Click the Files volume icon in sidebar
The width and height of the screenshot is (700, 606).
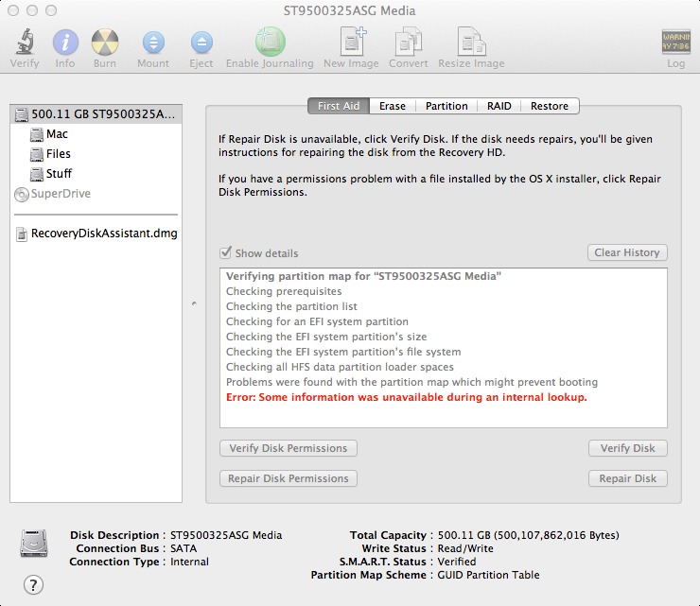coord(37,154)
